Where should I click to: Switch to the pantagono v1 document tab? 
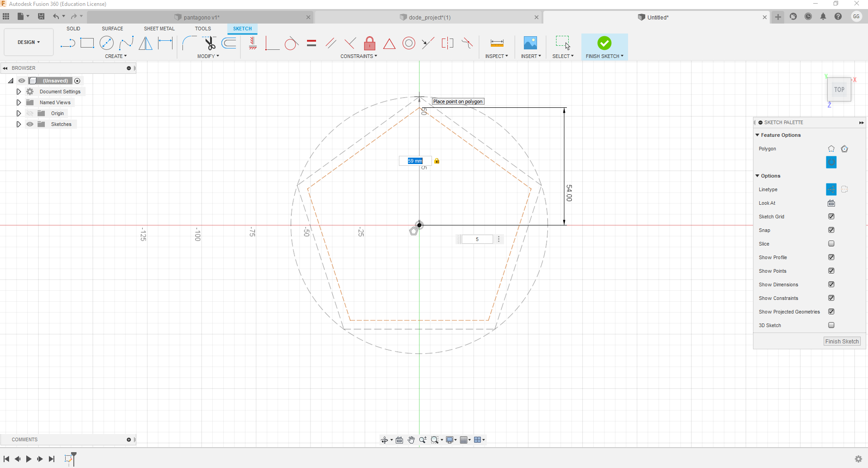click(x=201, y=17)
